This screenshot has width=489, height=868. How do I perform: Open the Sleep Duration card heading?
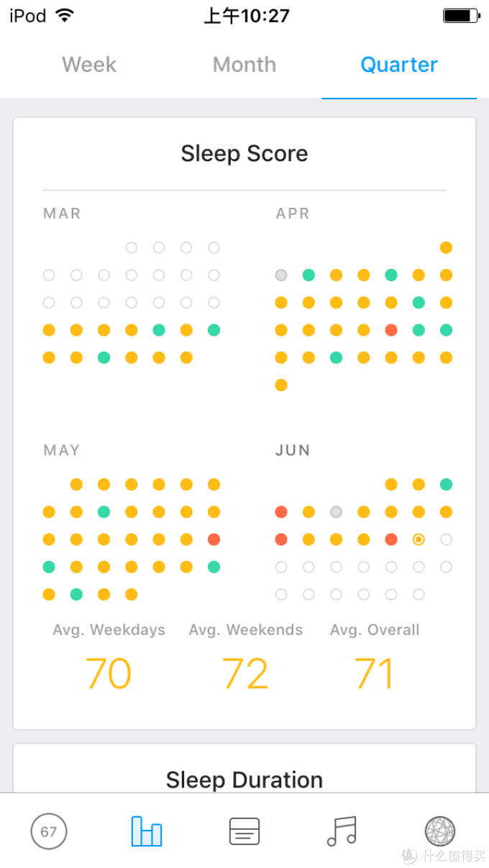(244, 780)
